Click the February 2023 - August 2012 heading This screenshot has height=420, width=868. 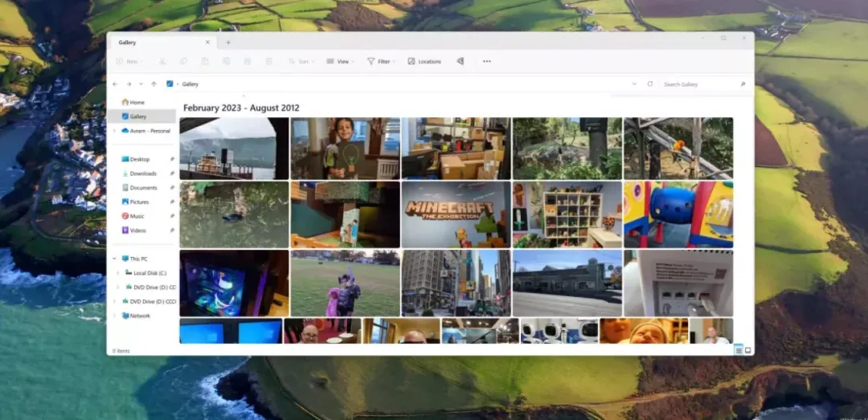pos(241,108)
